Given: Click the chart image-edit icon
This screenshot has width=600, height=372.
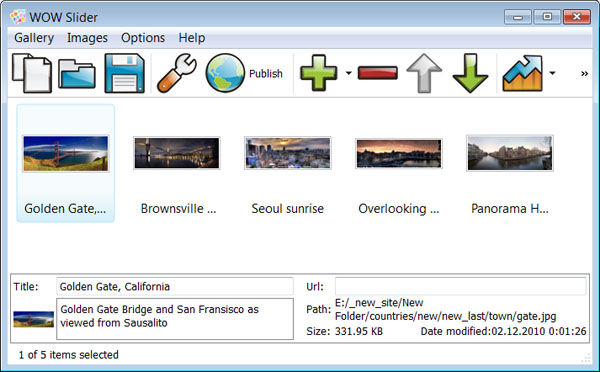Looking at the screenshot, I should tap(523, 73).
